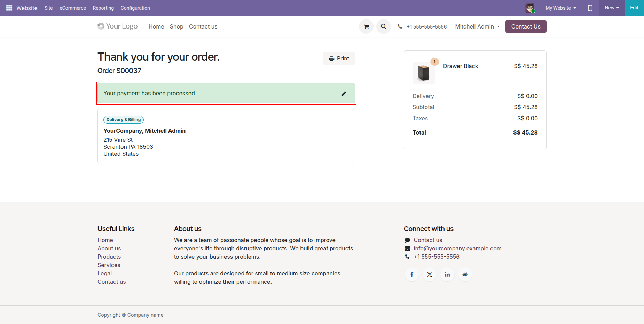644x324 pixels.
Task: Open the Shop navigation link
Action: 176,26
